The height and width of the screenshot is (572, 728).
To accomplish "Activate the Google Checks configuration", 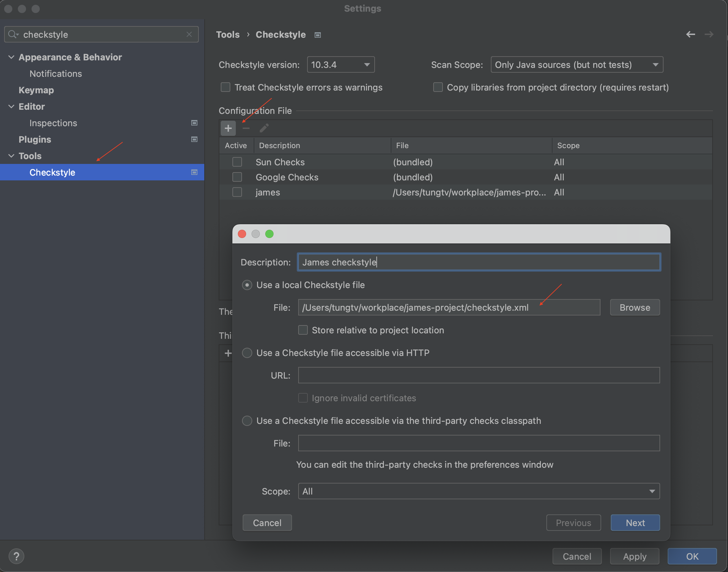I will coord(237,177).
